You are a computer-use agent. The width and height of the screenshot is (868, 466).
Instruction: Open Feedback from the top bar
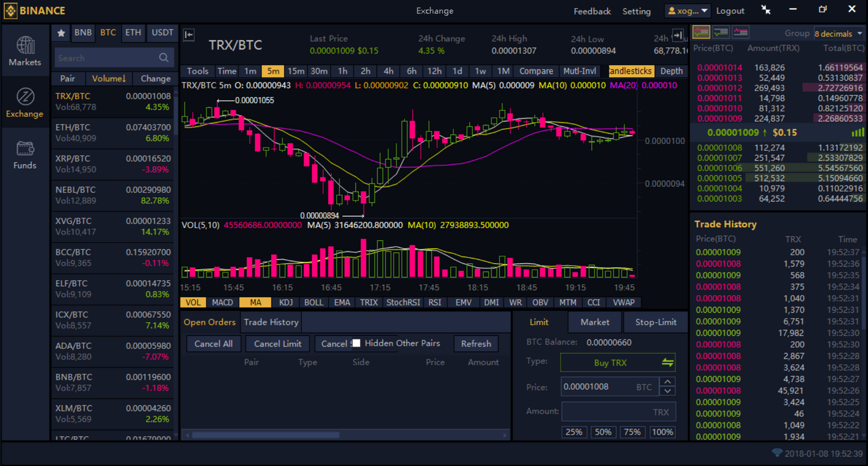click(x=592, y=11)
